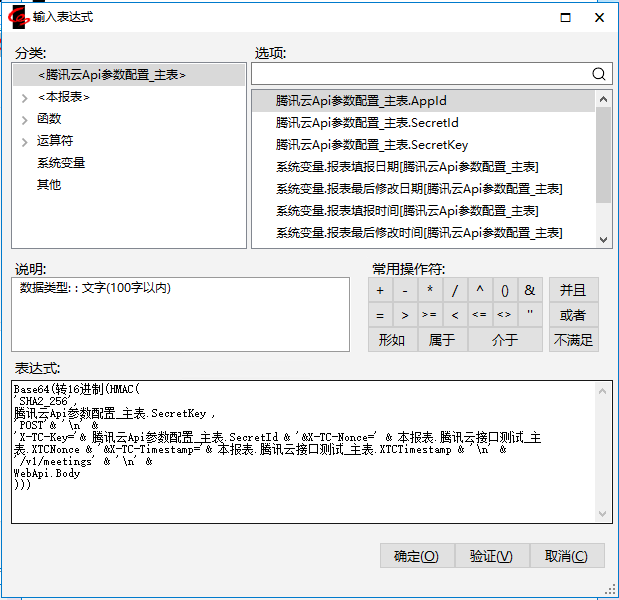Click the options list scrollbar down arrow
The image size is (619, 600).
coord(603,239)
